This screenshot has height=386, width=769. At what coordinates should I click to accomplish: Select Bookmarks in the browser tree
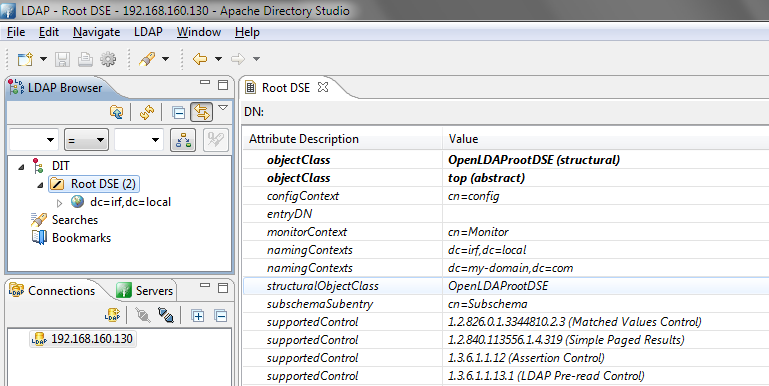point(81,238)
